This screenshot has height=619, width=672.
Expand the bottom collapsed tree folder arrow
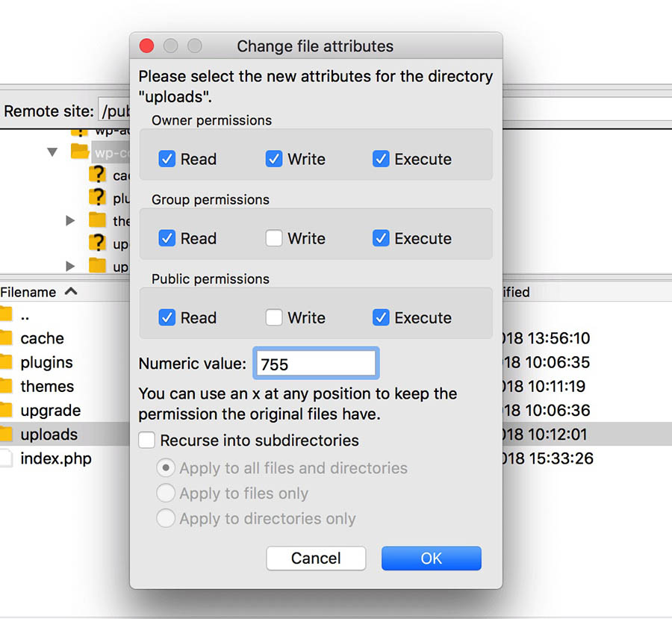tap(70, 266)
